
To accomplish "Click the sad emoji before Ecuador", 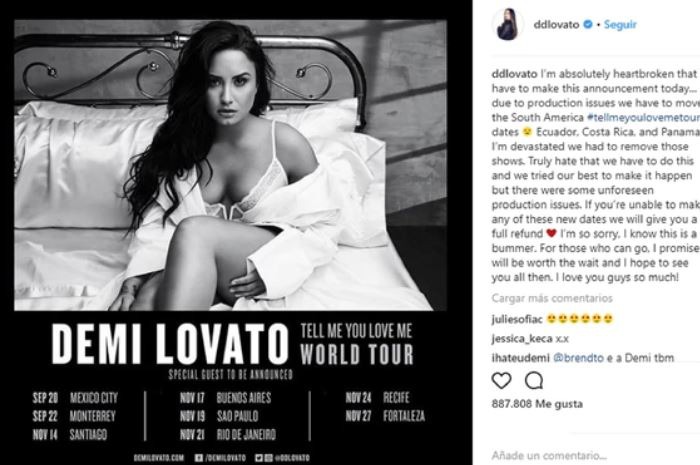I will click(527, 132).
